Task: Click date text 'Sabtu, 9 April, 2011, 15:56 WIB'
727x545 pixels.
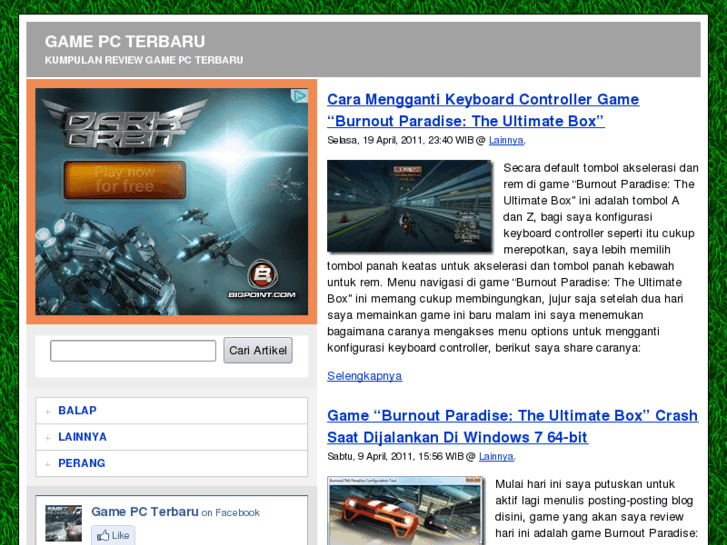Action: [x=395, y=456]
